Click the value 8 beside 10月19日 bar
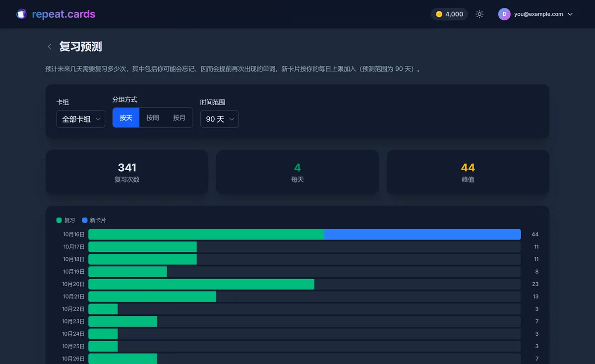 (x=537, y=272)
